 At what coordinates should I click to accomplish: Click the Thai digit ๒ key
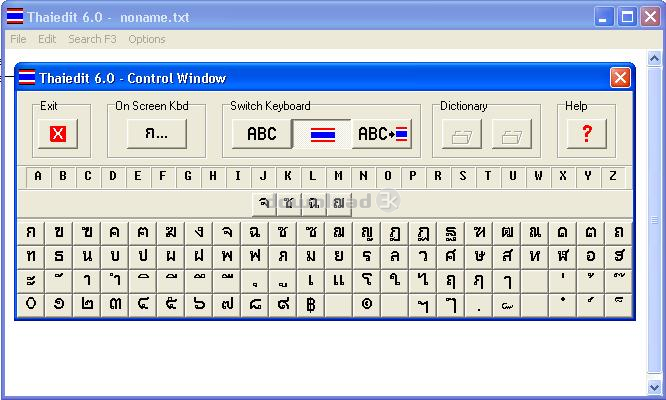click(x=87, y=305)
